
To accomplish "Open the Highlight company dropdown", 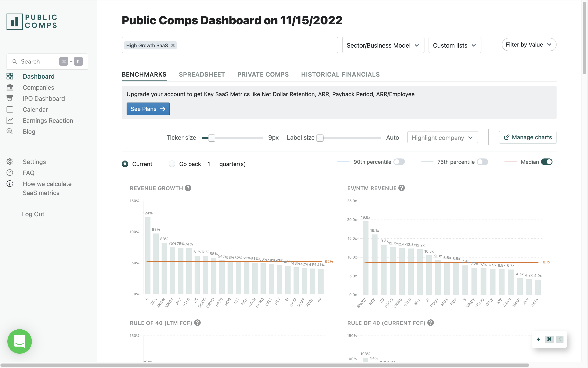I will [x=442, y=138].
